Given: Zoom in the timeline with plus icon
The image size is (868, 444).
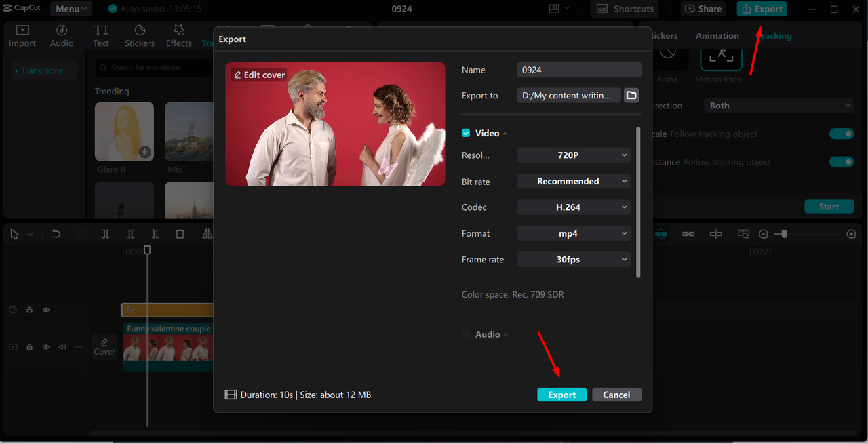Looking at the screenshot, I should pos(851,234).
